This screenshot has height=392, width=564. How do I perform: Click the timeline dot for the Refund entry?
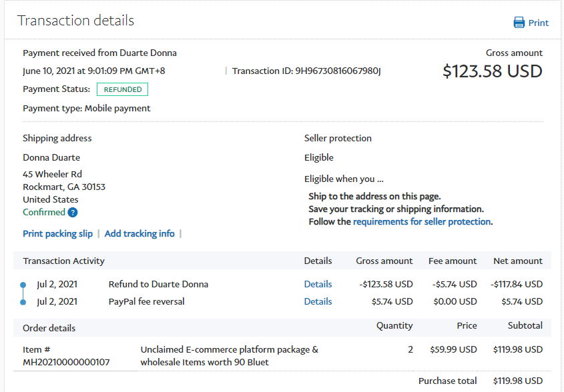pyautogui.click(x=23, y=285)
